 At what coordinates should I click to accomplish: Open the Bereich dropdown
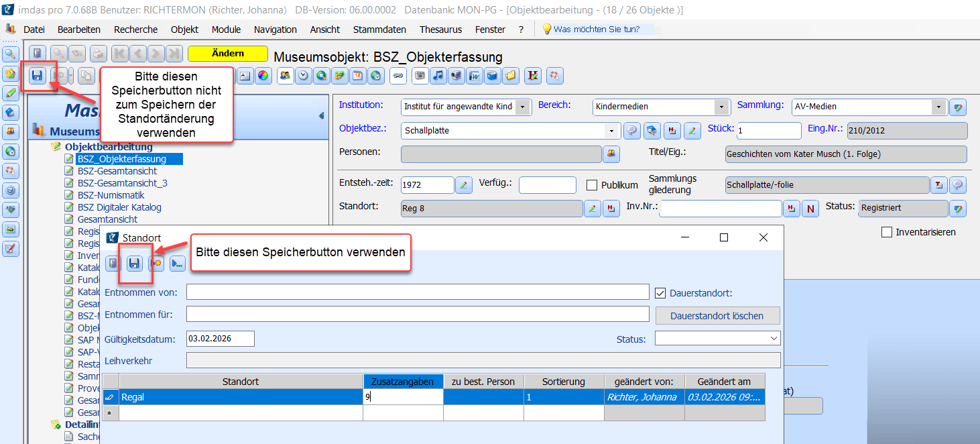point(721,107)
